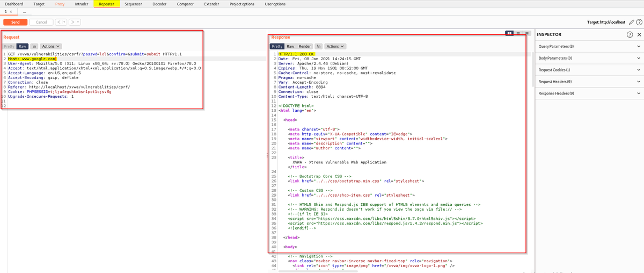Viewport: 644px width, 273px height.
Task: Close the Inspector panel
Action: (x=639, y=34)
